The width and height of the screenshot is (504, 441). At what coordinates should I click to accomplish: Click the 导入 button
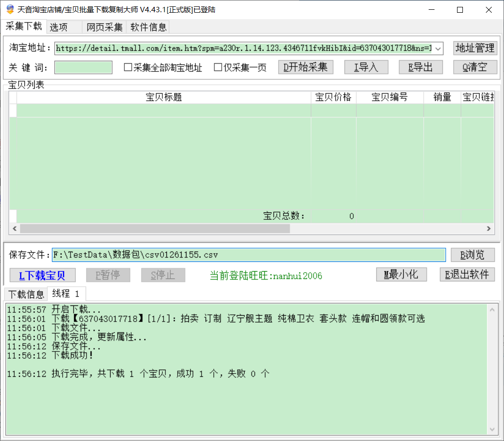tap(366, 68)
